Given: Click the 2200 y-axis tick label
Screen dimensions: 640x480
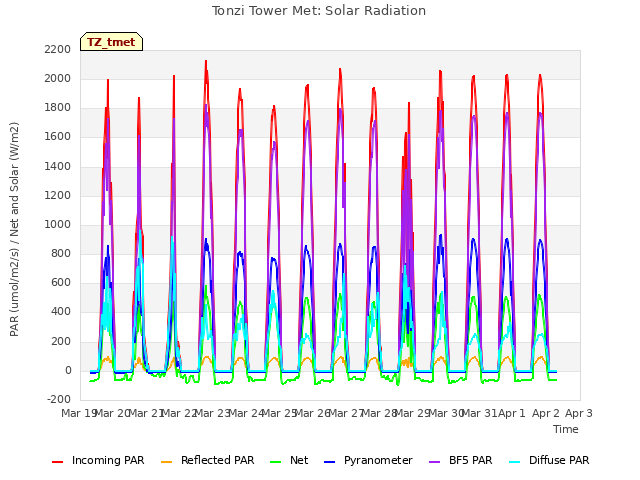Looking at the screenshot, I should pos(58,49).
